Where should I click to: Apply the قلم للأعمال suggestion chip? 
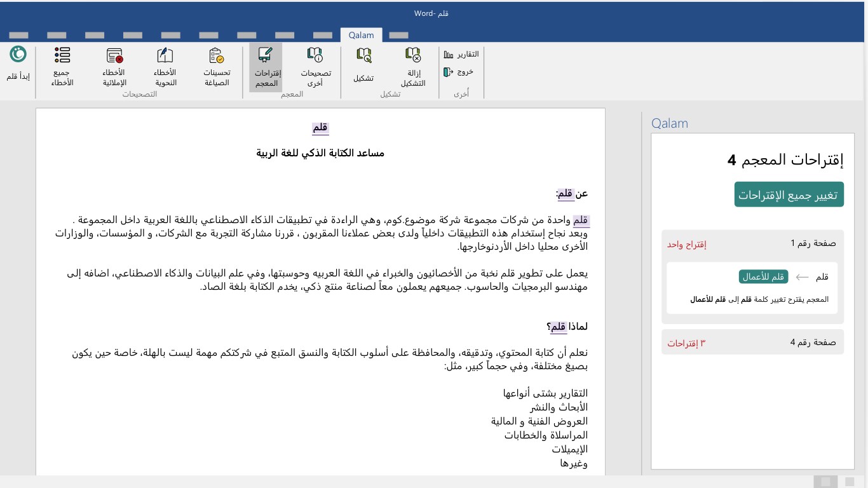coord(763,277)
